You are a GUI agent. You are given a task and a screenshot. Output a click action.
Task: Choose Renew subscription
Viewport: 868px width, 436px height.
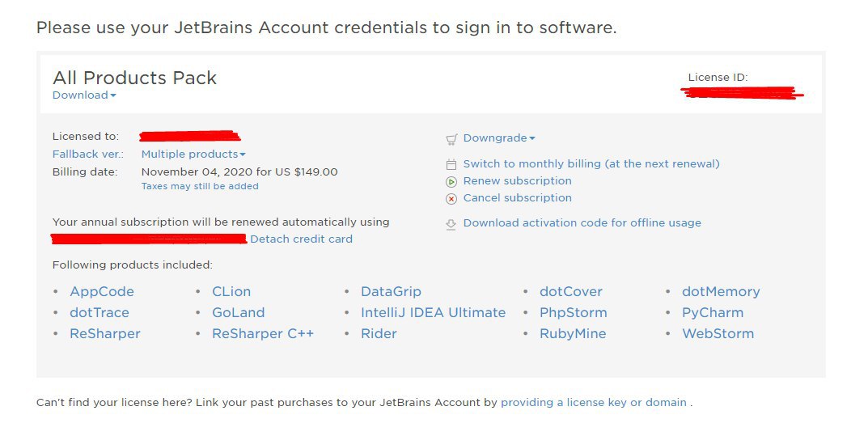point(517,181)
